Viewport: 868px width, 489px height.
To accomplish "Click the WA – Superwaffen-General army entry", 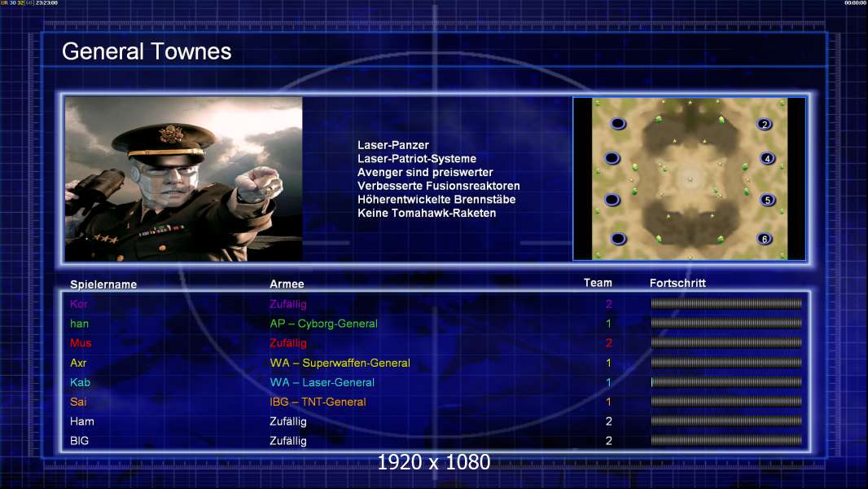I will point(340,363).
